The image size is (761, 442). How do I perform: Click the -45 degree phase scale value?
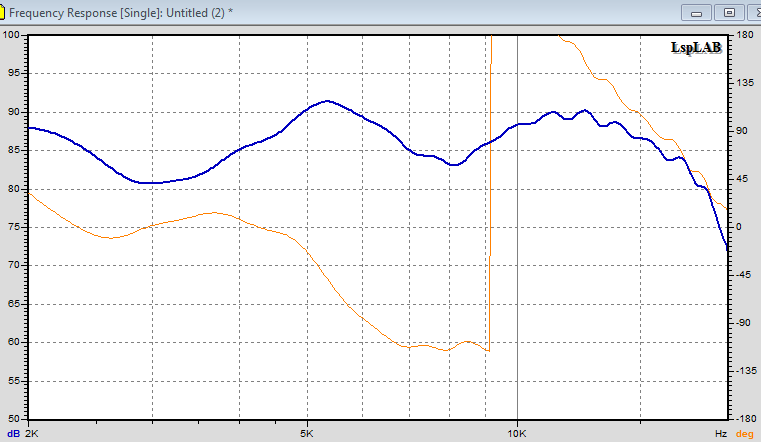click(745, 275)
